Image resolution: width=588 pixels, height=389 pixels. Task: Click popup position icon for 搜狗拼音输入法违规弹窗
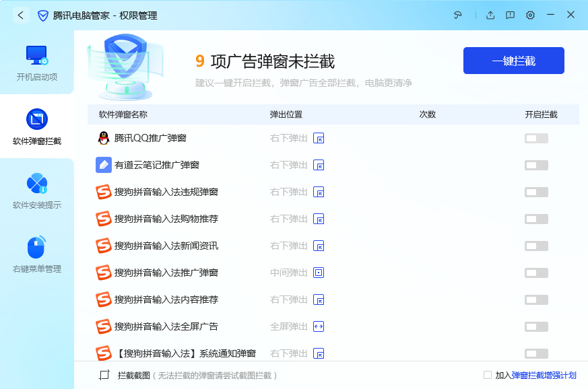click(319, 192)
